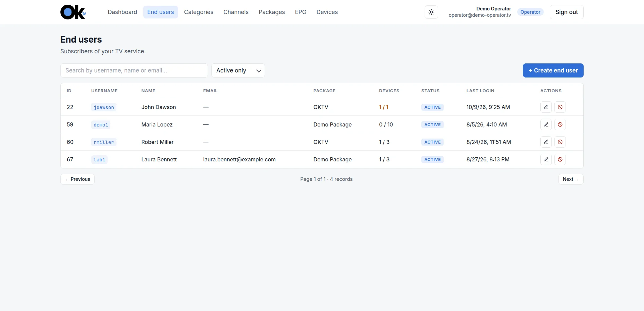Go to Packages page

[272, 12]
